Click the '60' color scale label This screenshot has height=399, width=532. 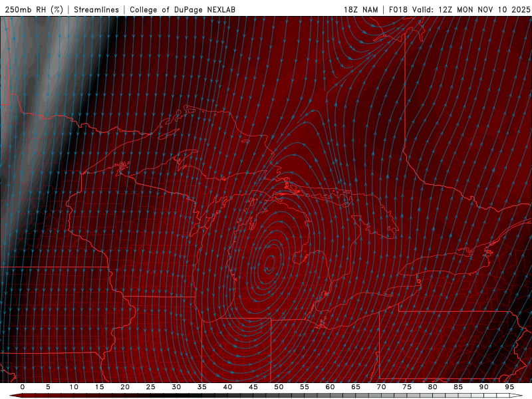(x=330, y=387)
